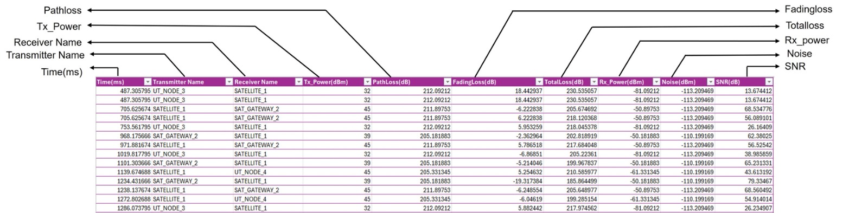Click SNR value 56.089101
Image resolution: width=868 pixels, height=213 pixels.
(x=758, y=118)
